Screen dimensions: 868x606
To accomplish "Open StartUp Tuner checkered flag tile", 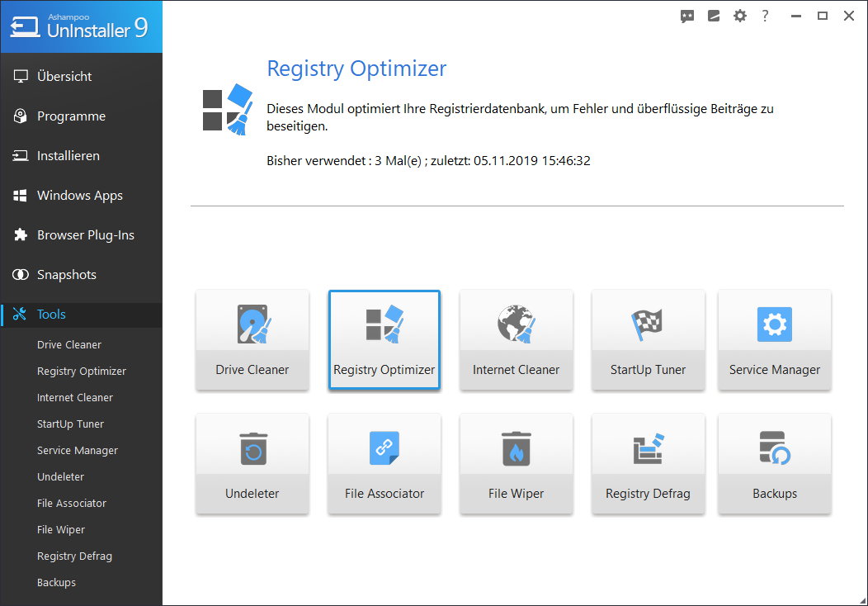I will click(x=648, y=339).
